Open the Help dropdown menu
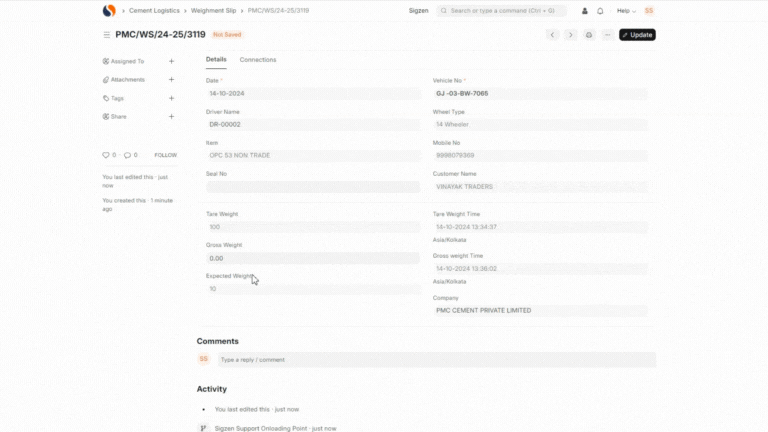This screenshot has width=768, height=432. point(625,11)
